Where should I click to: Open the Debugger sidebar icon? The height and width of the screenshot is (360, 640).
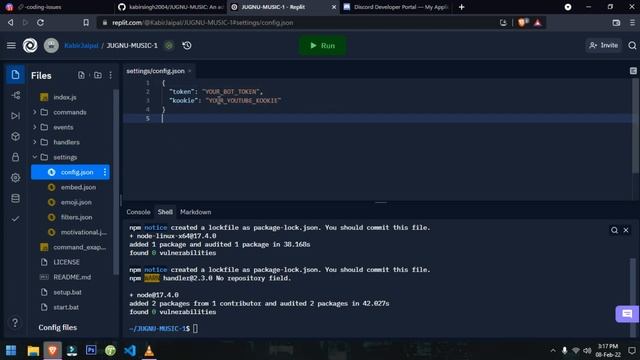16,116
